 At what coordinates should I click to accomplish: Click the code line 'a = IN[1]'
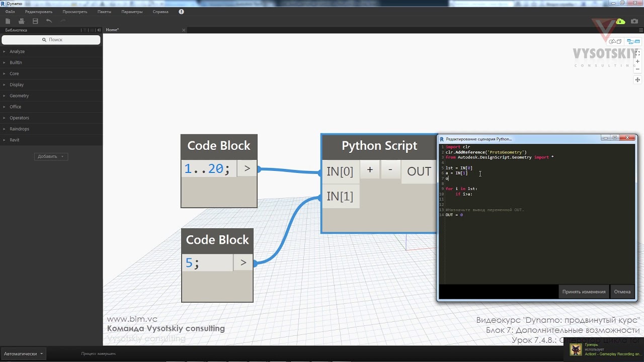[456, 173]
